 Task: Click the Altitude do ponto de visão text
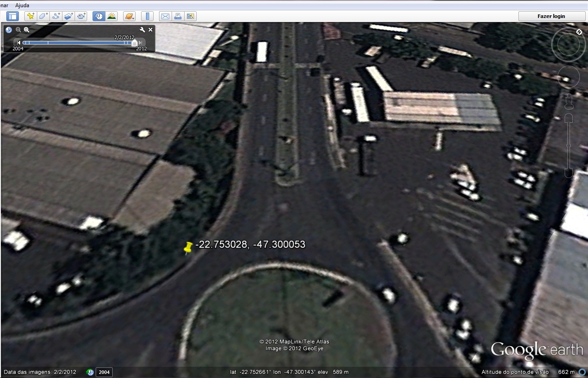(515, 372)
